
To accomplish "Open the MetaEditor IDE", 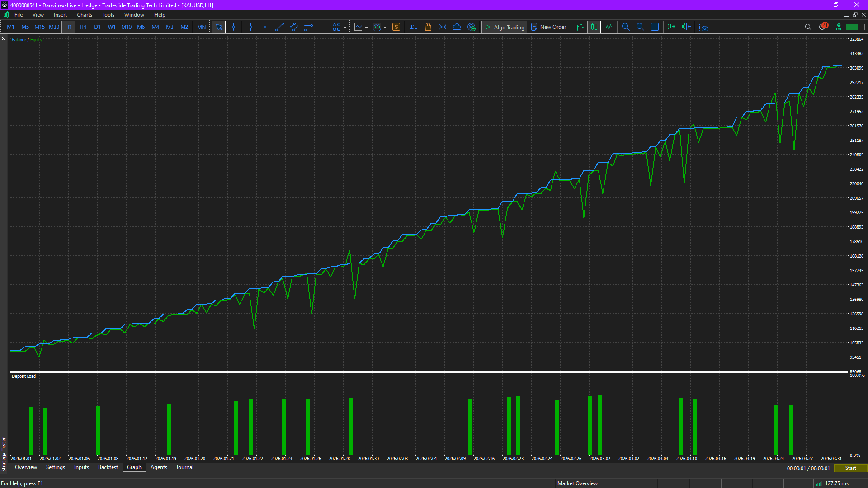I will [413, 27].
